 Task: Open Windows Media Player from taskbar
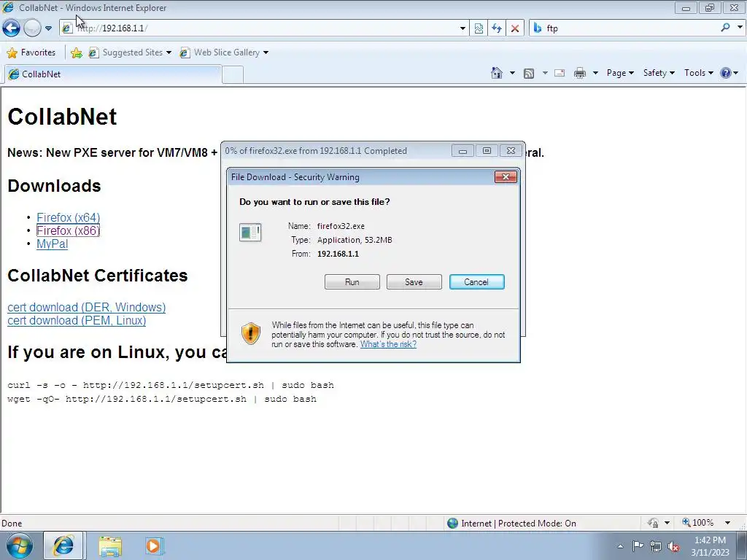pos(154,546)
